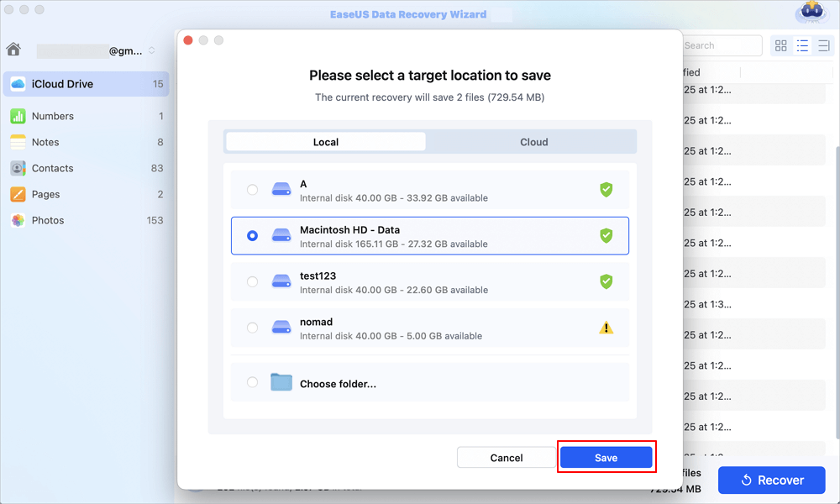Screen dimensions: 840x504
Task: Click the yellow warning icon on nomad
Action: tap(606, 328)
